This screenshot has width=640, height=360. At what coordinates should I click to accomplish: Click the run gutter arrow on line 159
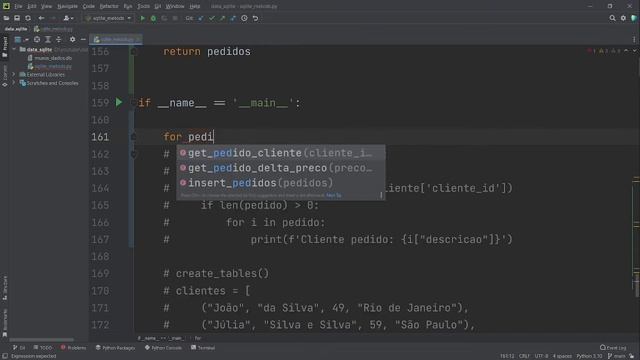click(119, 102)
